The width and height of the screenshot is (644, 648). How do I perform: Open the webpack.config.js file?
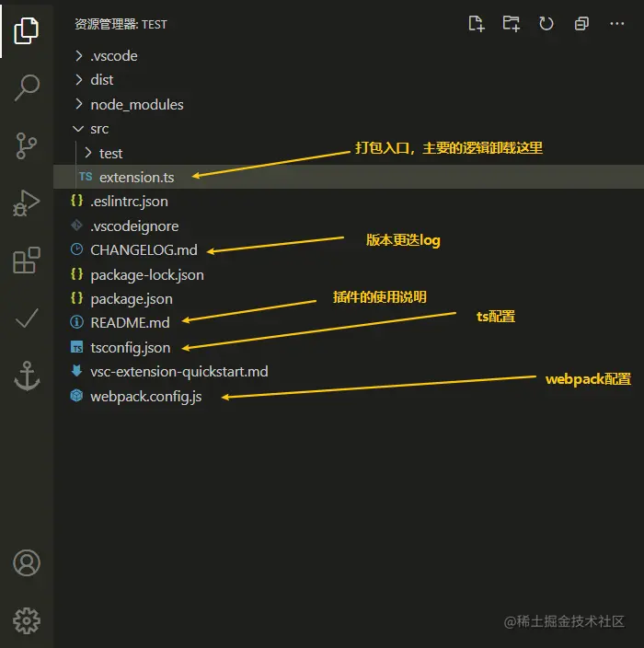point(145,397)
